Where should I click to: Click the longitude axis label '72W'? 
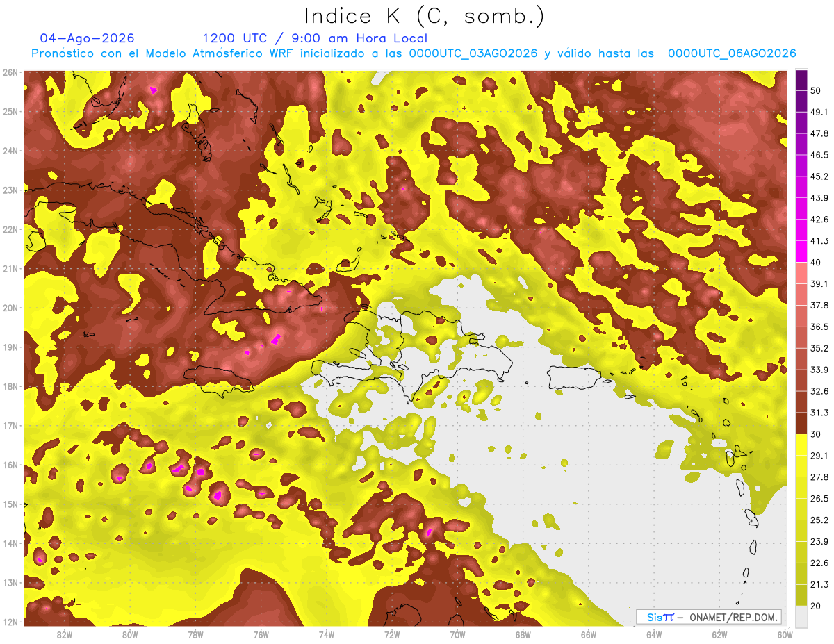click(x=392, y=634)
